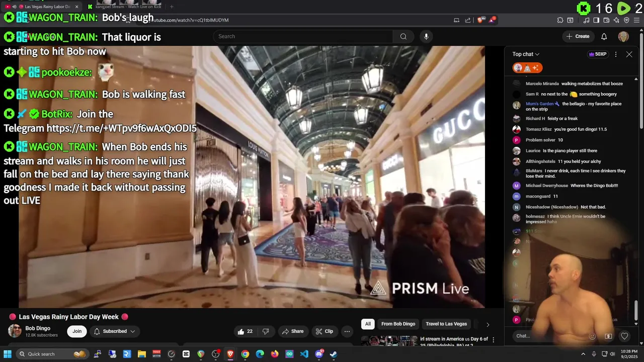644x362 pixels.
Task: Click the install app icon in address bar
Action: coord(456,20)
